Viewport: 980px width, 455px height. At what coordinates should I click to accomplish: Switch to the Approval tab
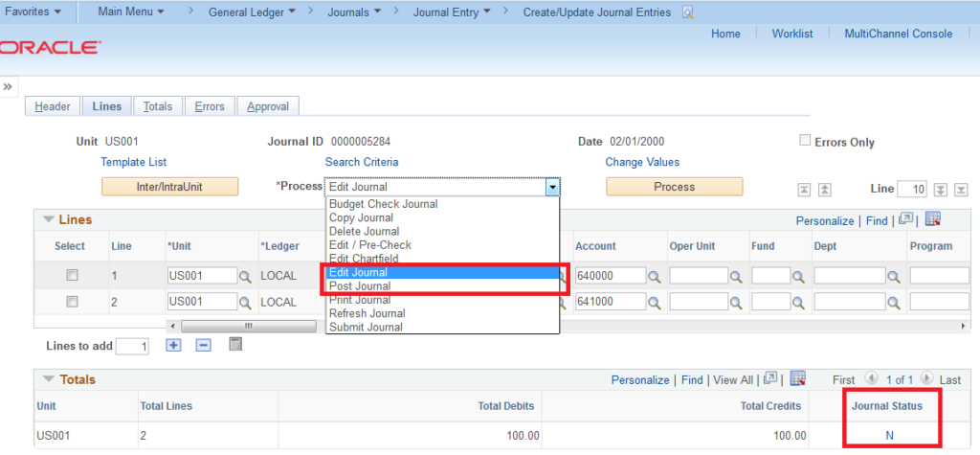pyautogui.click(x=268, y=106)
